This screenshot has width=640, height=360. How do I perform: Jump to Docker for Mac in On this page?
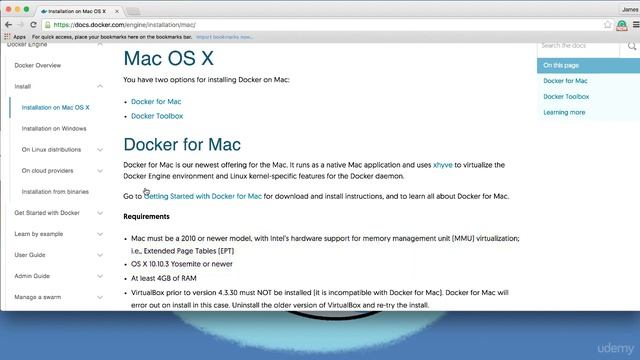click(565, 81)
